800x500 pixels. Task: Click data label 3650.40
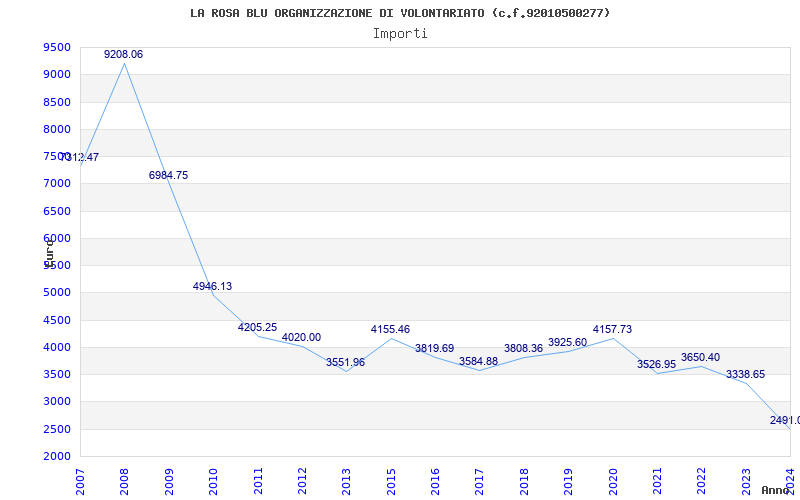click(701, 357)
